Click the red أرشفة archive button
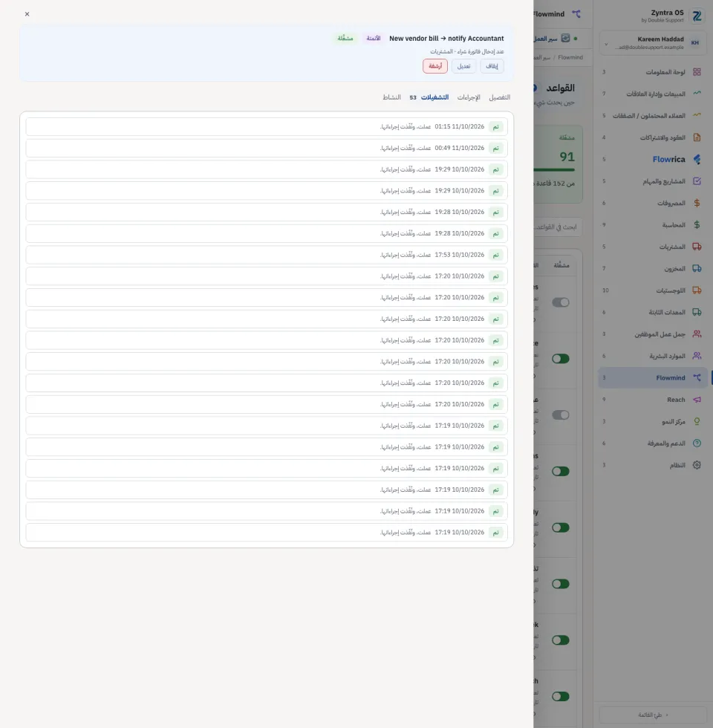This screenshot has width=713, height=728. click(435, 66)
